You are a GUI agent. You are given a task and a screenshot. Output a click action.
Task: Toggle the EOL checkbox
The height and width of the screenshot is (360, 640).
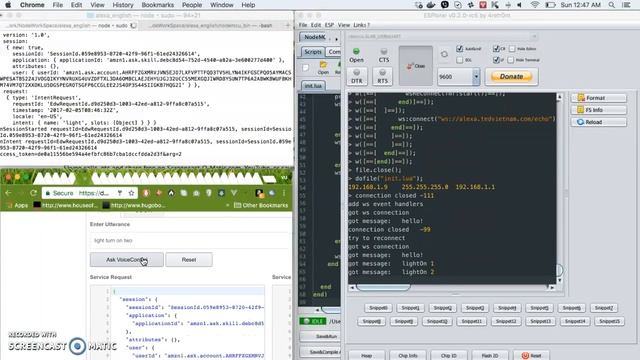click(x=460, y=60)
